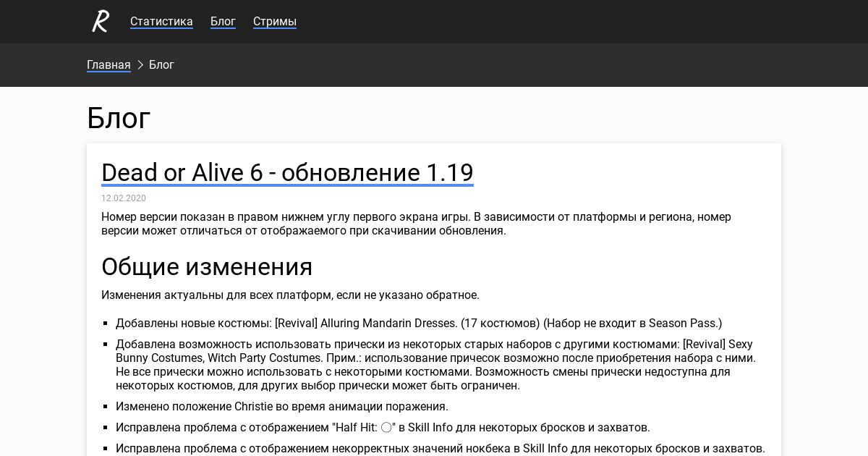The width and height of the screenshot is (868, 456).
Task: Click the Общие изменения heading
Action: click(207, 266)
